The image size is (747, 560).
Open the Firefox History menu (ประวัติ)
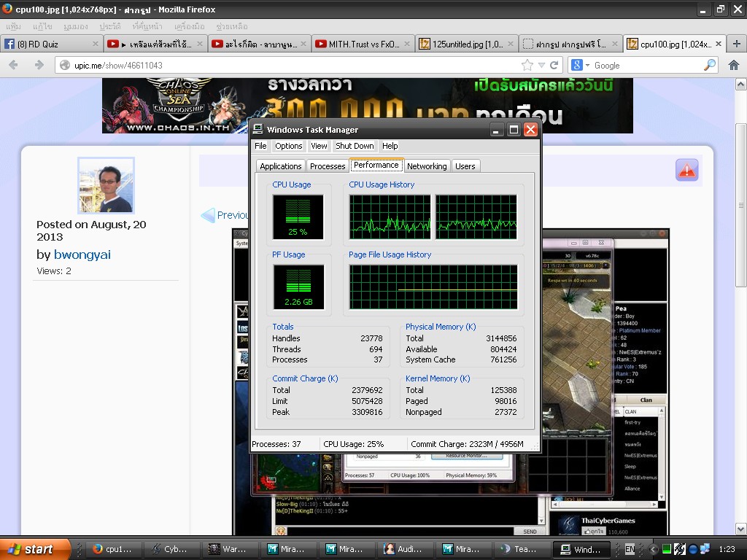(109, 26)
